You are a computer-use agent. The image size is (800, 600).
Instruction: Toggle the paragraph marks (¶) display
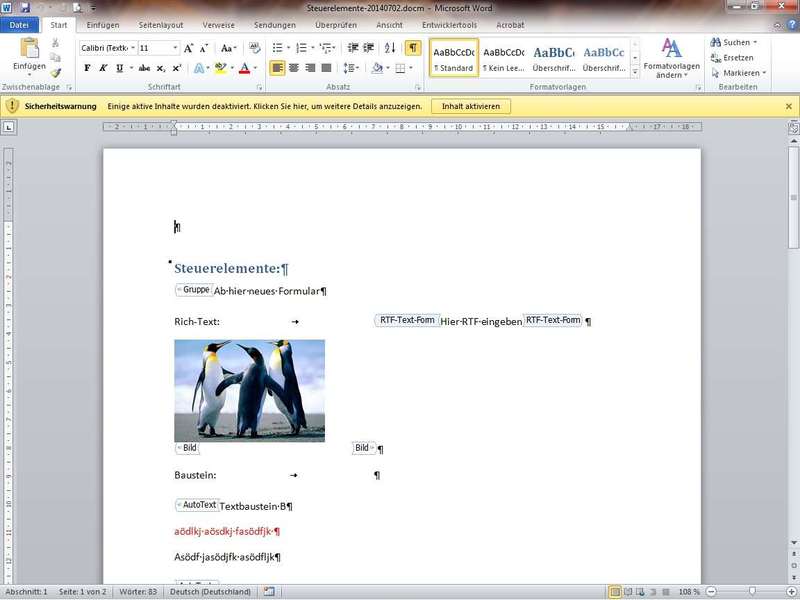412,48
